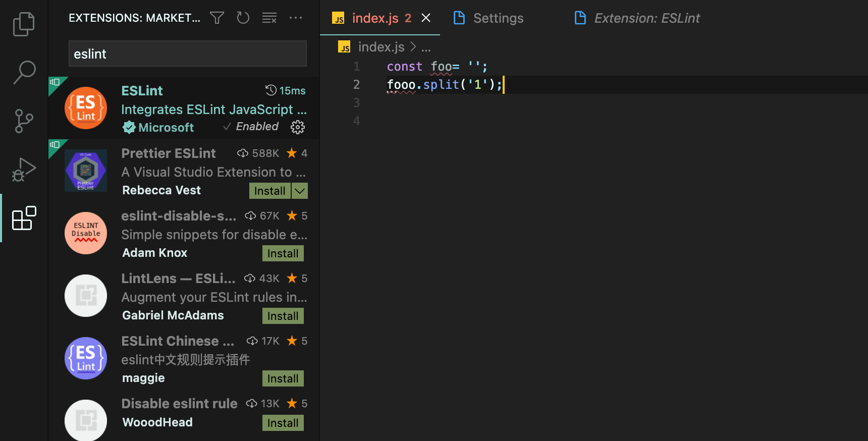Click Prettier ESLint five-star rating

297,153
